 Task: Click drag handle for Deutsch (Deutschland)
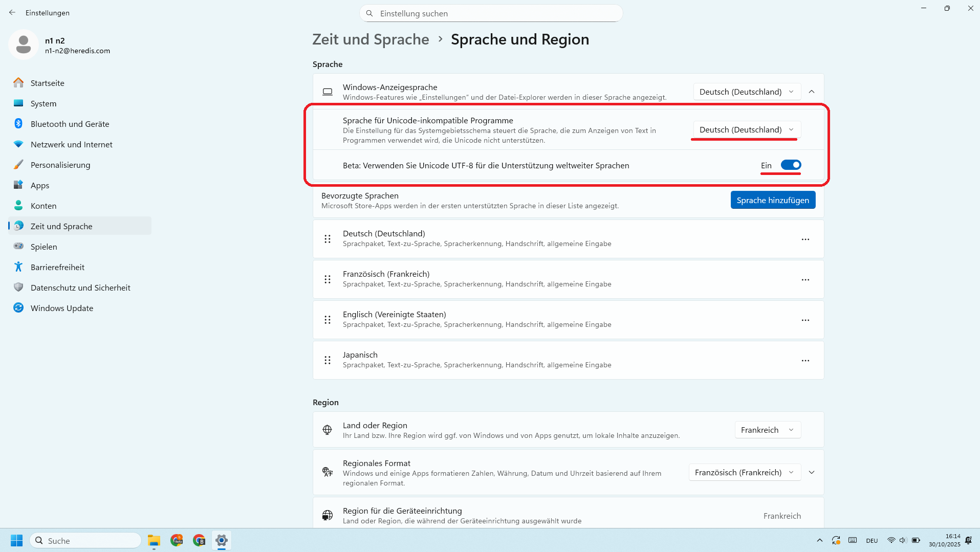click(x=328, y=239)
